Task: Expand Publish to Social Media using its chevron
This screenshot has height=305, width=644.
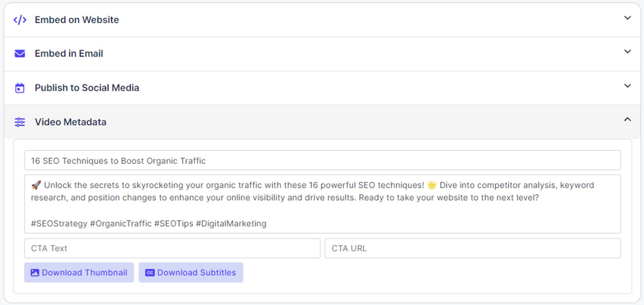Action: pos(627,86)
